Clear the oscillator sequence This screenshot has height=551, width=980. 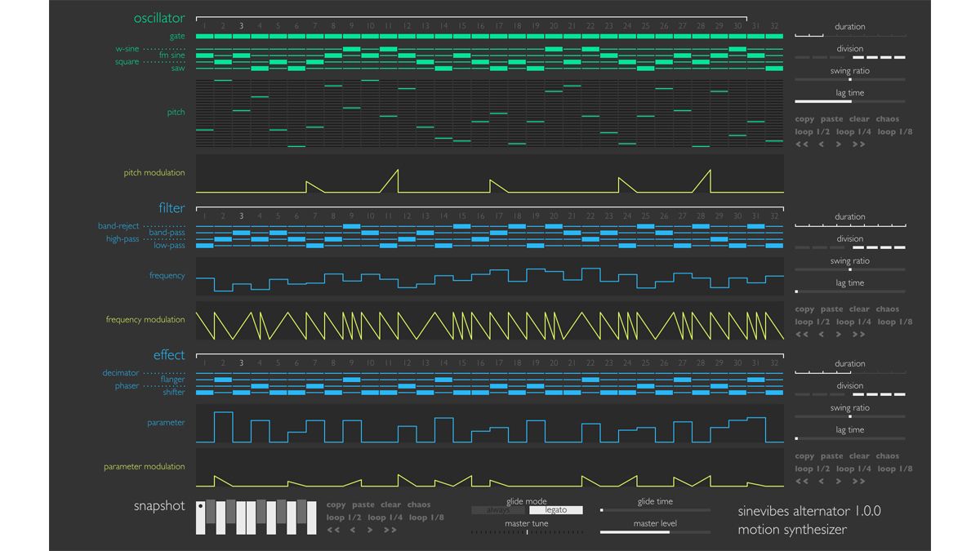[859, 118]
